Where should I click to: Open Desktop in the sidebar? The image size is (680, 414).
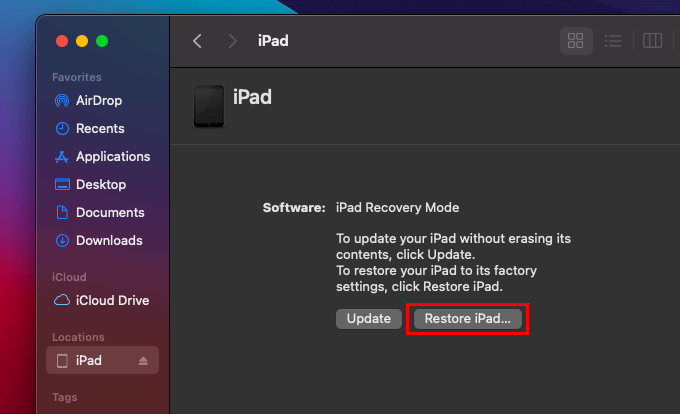tap(90, 185)
